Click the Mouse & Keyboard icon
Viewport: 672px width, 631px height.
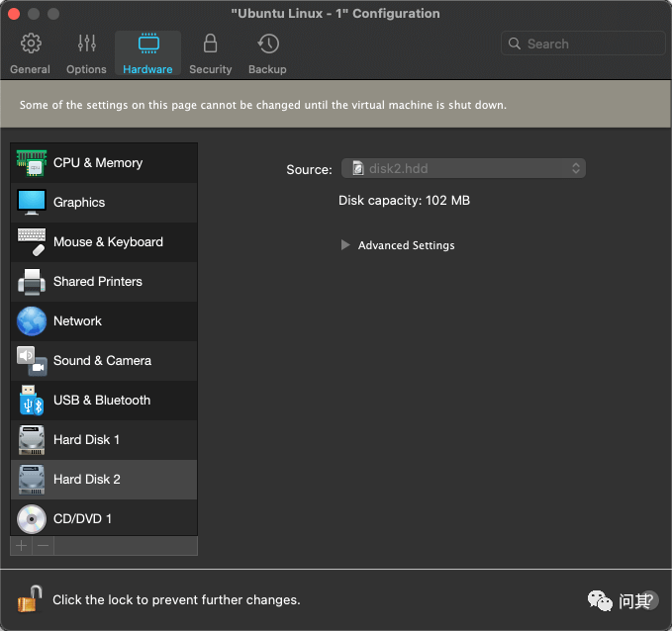[x=32, y=241]
